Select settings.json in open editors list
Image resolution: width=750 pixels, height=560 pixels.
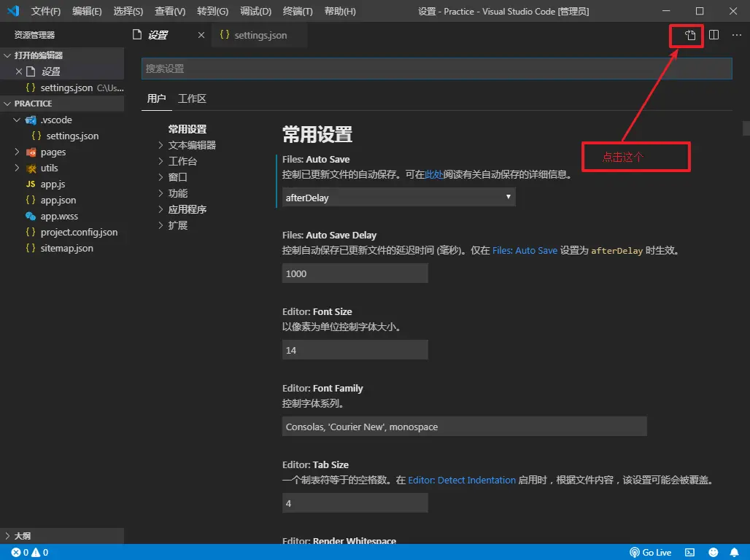66,87
